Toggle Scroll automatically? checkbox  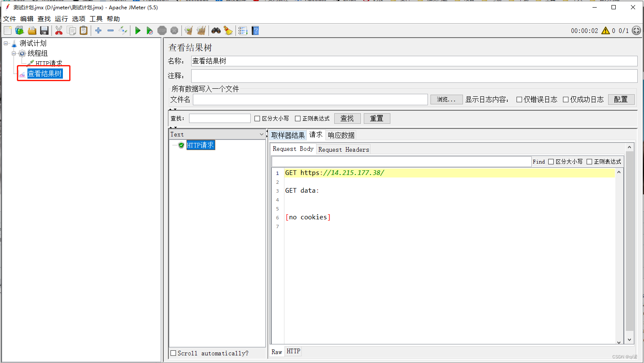173,353
